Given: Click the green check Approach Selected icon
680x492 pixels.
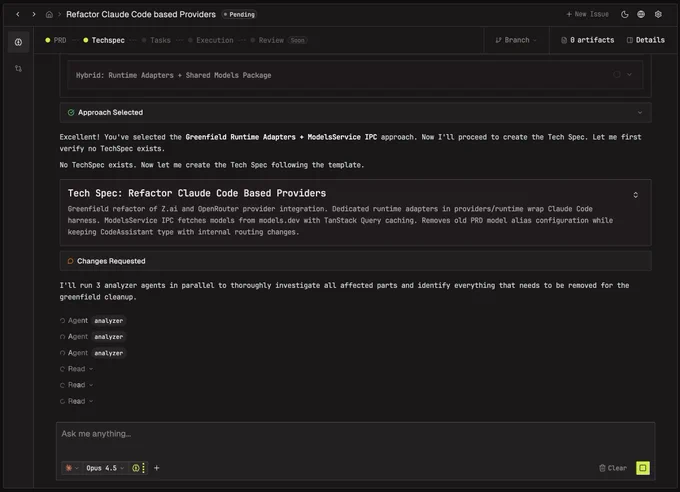Looking at the screenshot, I should (x=71, y=113).
